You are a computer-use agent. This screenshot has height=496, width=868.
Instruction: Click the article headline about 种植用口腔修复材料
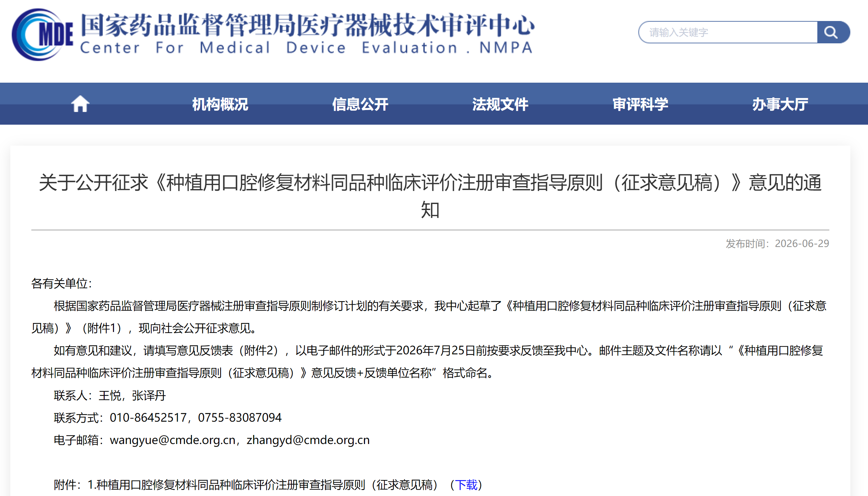pos(430,196)
